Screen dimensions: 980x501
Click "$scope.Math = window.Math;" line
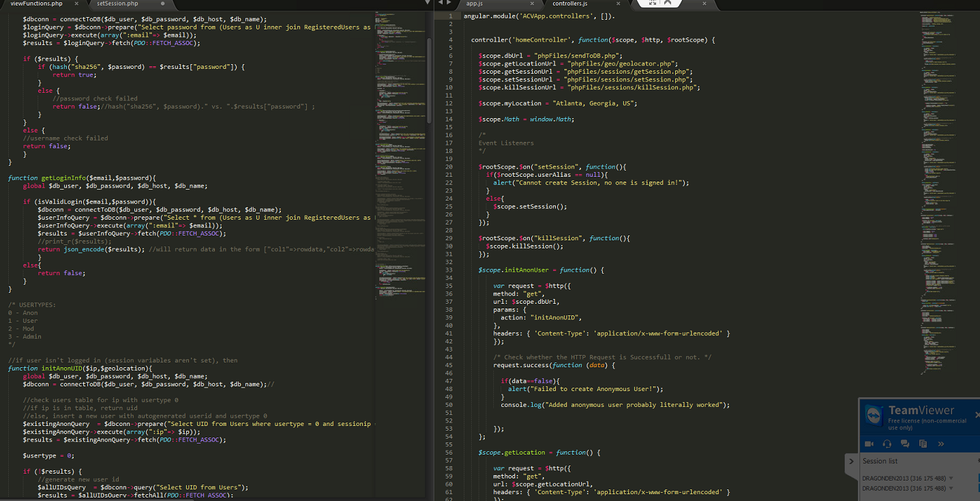pyautogui.click(x=526, y=119)
